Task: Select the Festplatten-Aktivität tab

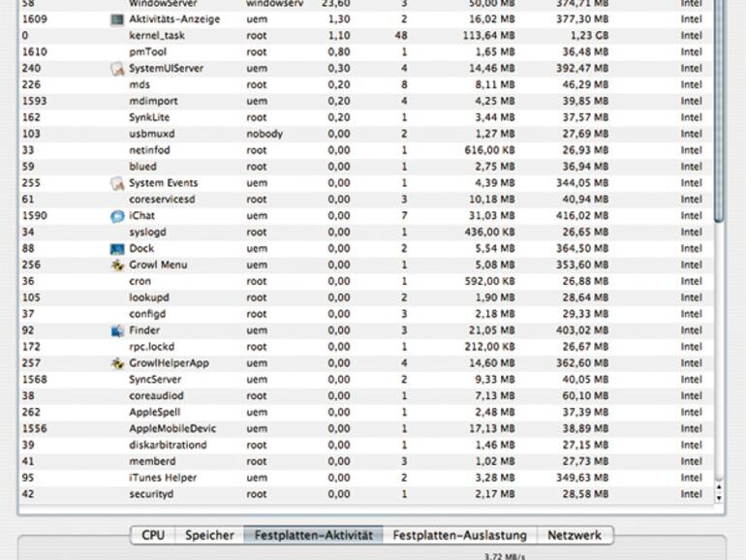Action: click(314, 535)
